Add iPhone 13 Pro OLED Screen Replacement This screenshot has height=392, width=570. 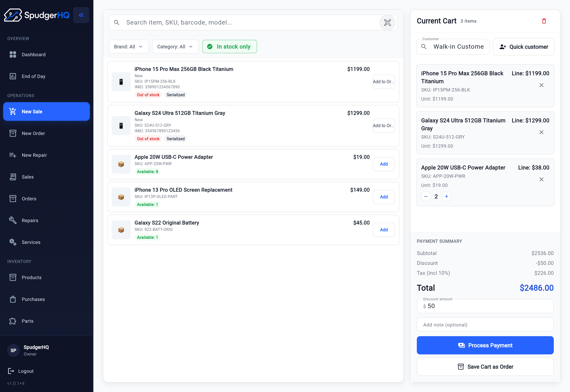click(x=384, y=197)
